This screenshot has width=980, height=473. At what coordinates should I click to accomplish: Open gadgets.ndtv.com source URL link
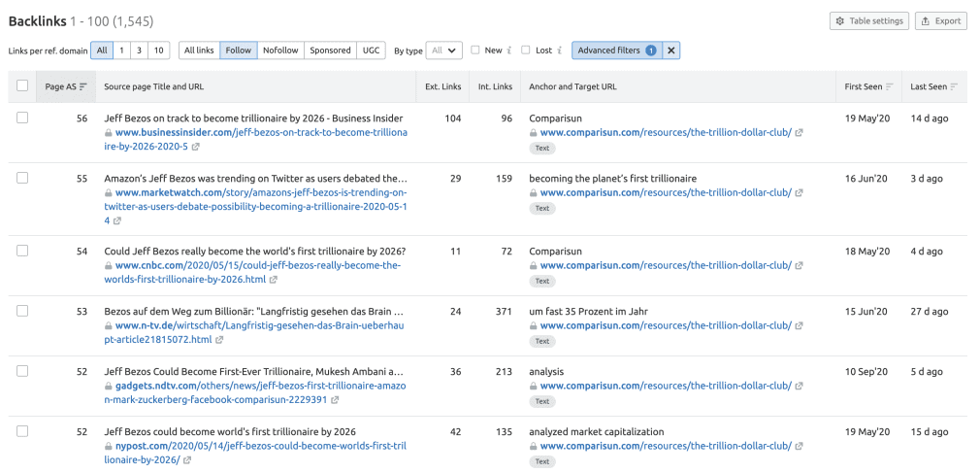(255, 393)
